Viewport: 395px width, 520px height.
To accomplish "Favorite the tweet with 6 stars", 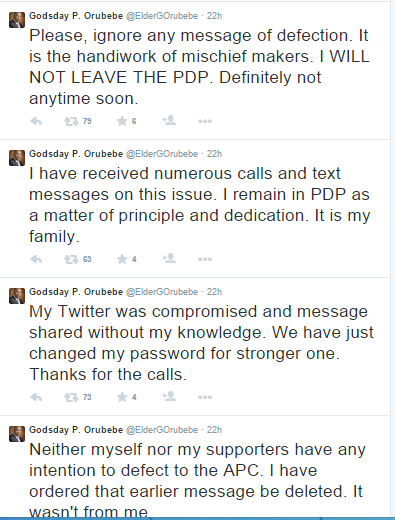I will coord(122,121).
